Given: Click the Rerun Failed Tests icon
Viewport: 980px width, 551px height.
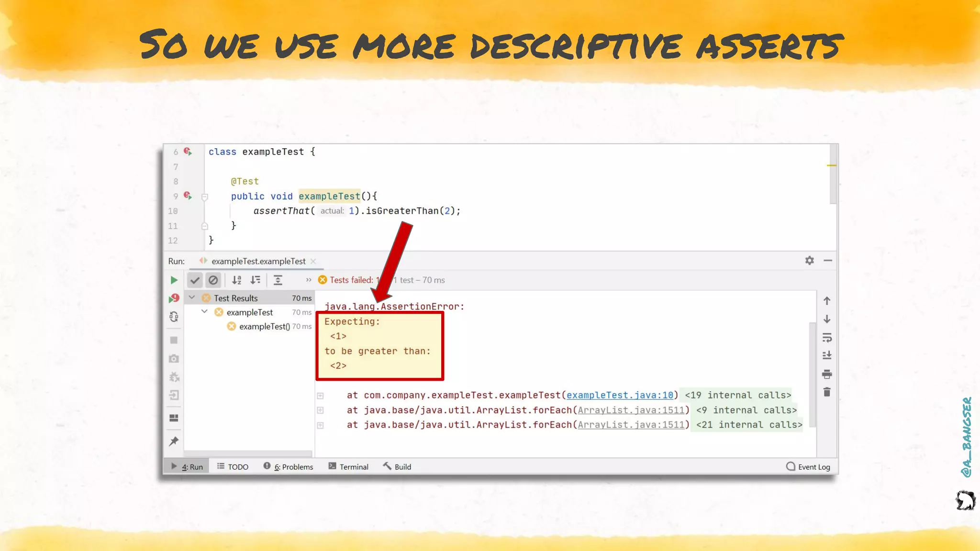Looking at the screenshot, I should pyautogui.click(x=174, y=298).
